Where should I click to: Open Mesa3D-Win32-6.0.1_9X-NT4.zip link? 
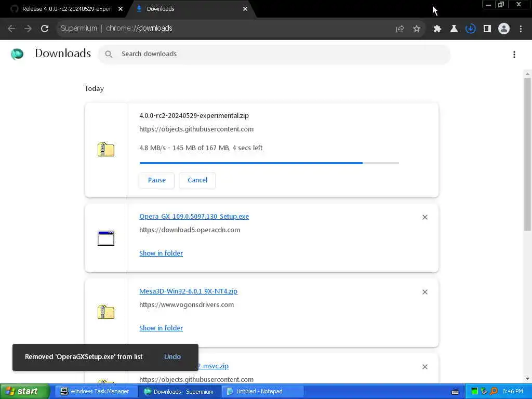click(x=188, y=291)
